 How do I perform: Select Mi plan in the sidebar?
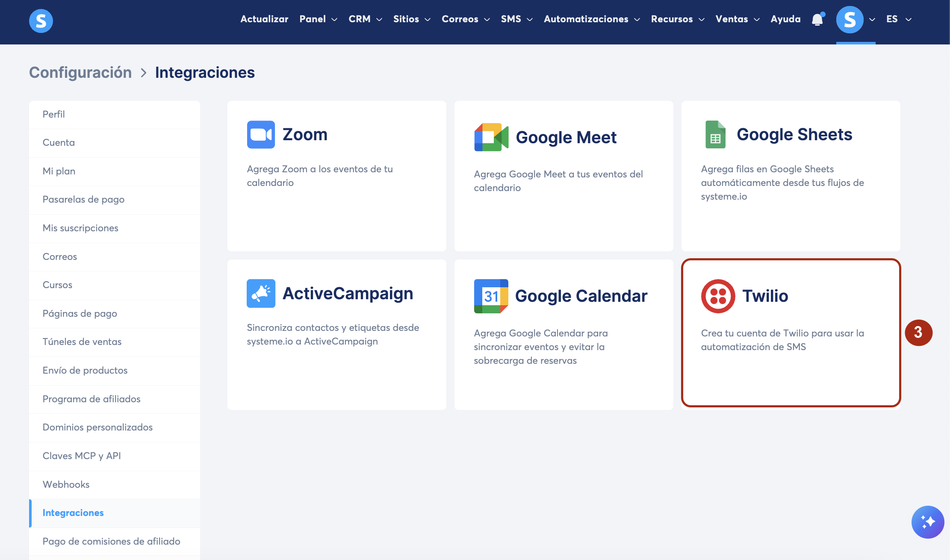point(115,171)
